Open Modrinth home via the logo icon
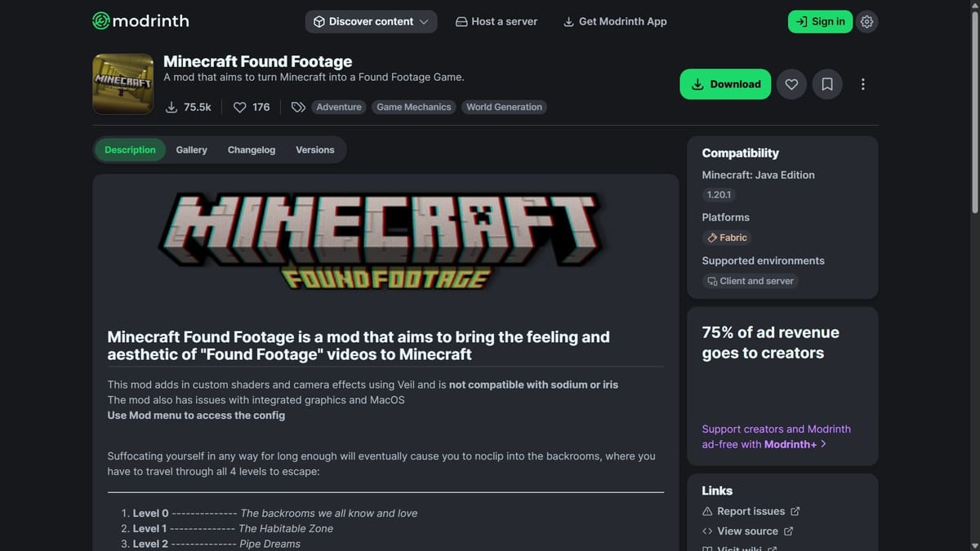The height and width of the screenshot is (551, 980). [x=101, y=20]
